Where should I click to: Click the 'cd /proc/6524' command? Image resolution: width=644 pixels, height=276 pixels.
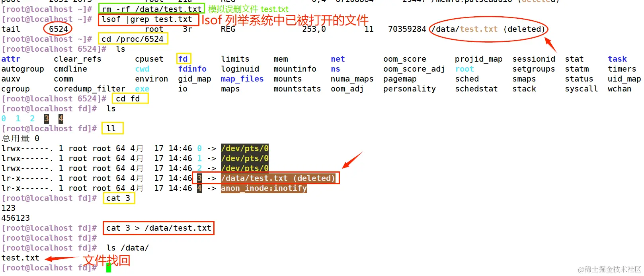pos(133,39)
